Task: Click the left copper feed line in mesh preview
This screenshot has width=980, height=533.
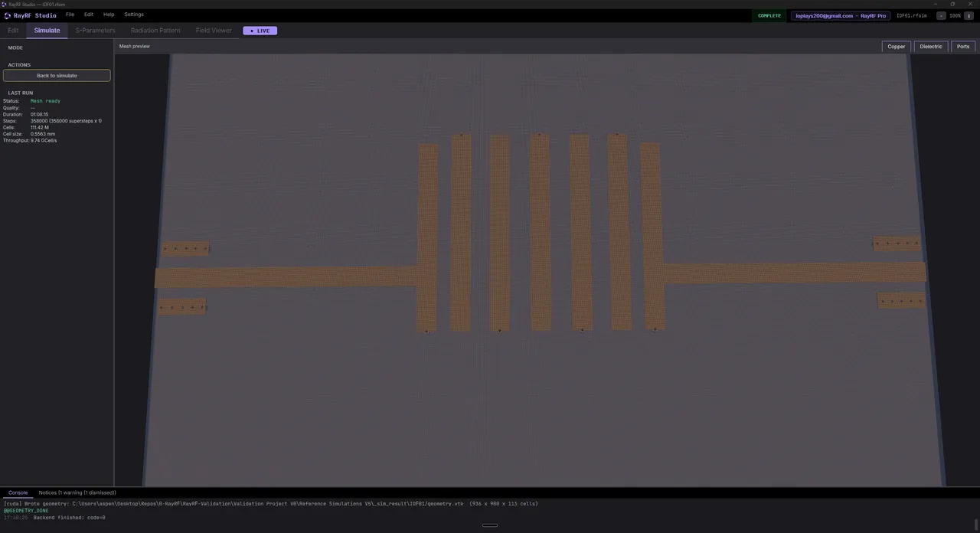Action: tap(286, 276)
